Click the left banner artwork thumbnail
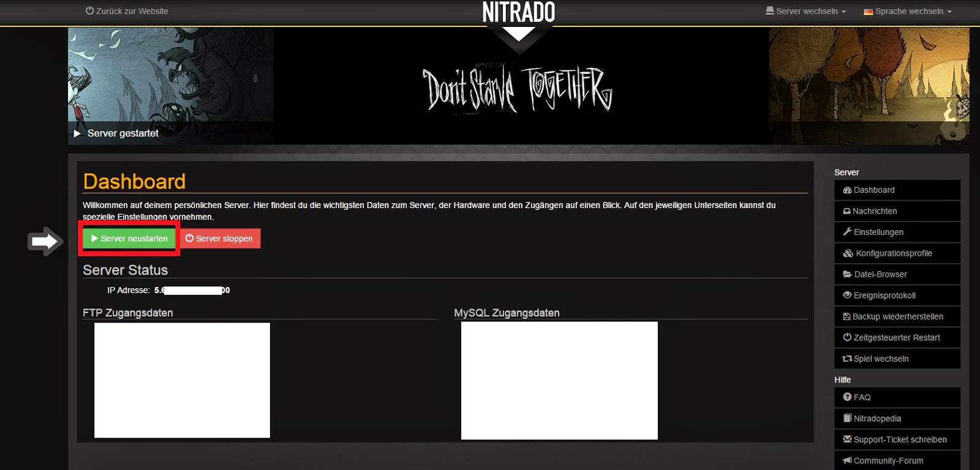 click(x=171, y=86)
